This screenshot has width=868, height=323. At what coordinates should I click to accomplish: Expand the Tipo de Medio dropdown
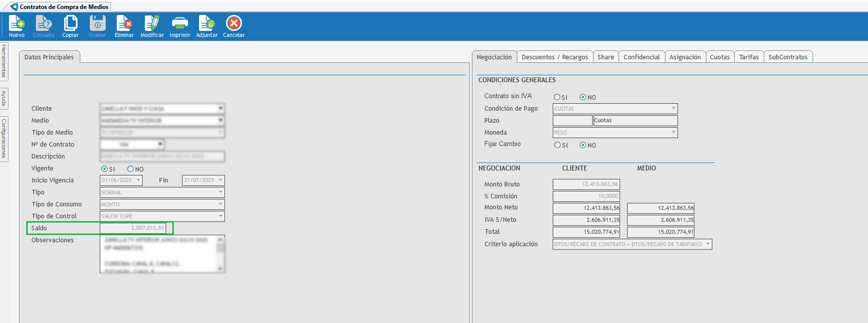220,132
